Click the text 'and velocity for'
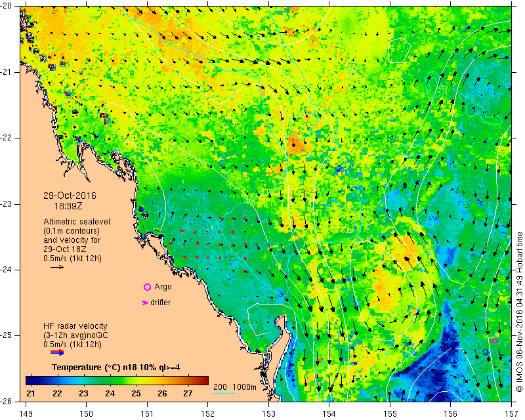 pos(72,240)
